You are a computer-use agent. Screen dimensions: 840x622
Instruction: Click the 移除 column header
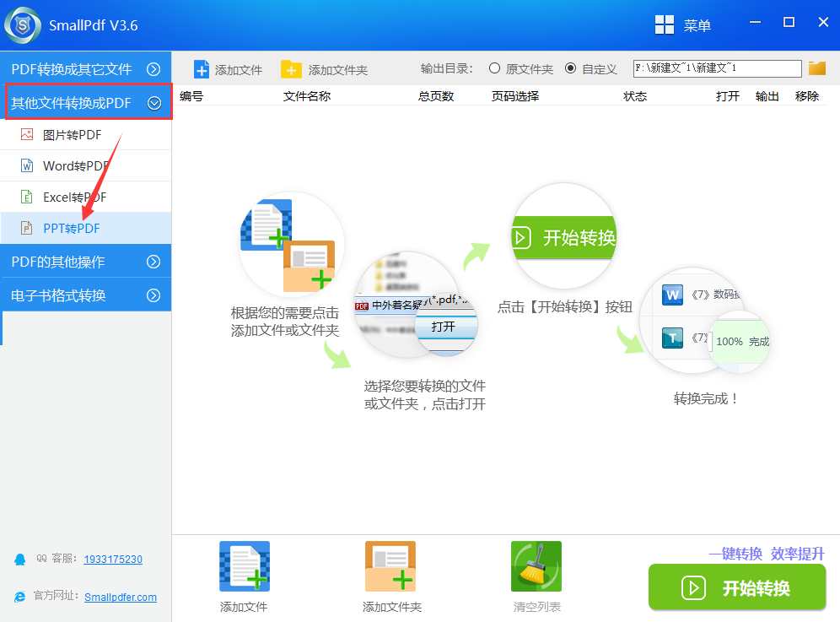[x=807, y=96]
